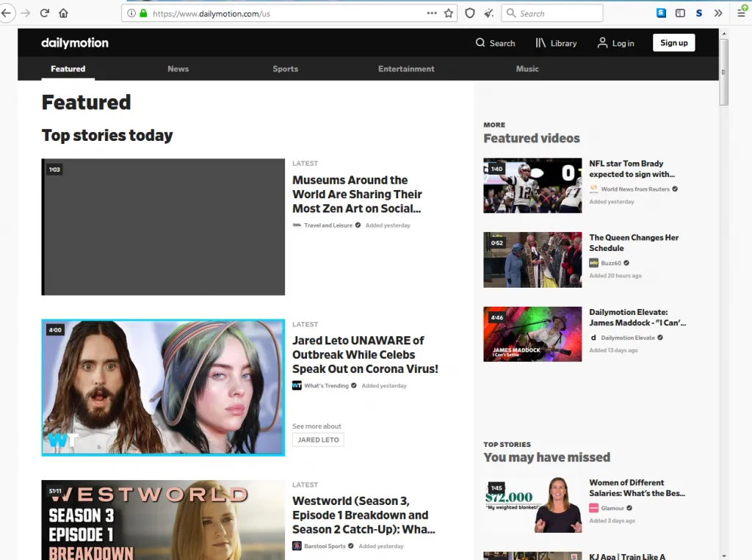This screenshot has width=752, height=560.
Task: Play the Jared Leto video thumbnail
Action: (163, 388)
